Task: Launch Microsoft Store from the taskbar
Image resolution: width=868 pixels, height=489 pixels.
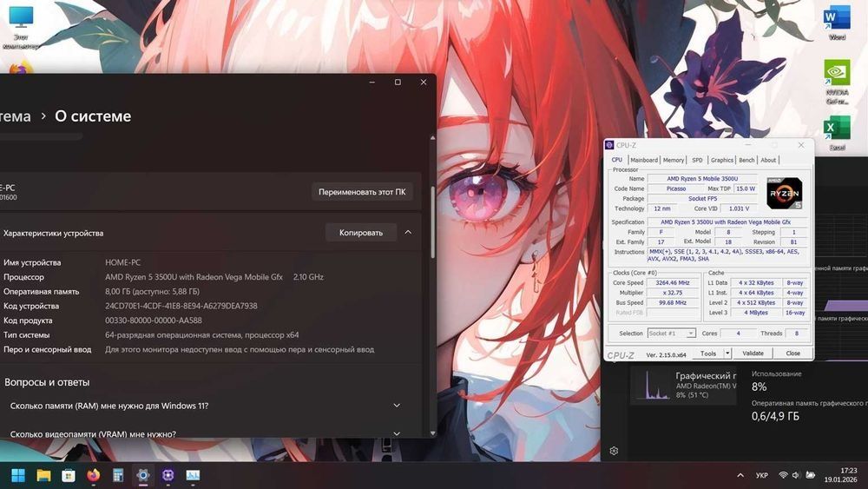Action: tap(69, 475)
